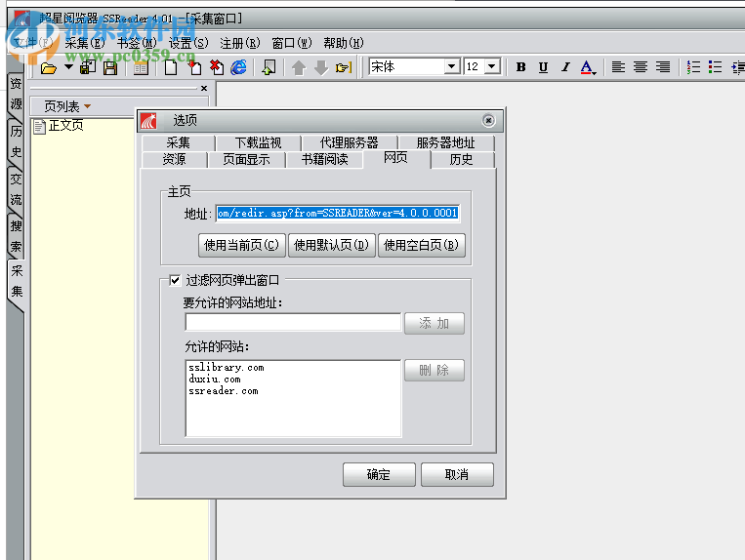Select the 网页 options tab
745x560 pixels.
pyautogui.click(x=395, y=158)
